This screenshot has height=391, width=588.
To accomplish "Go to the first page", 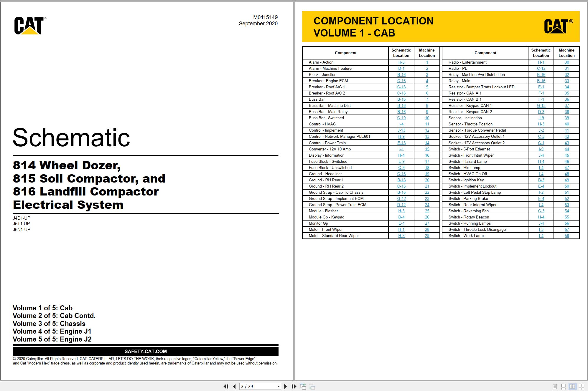I will point(226,386).
